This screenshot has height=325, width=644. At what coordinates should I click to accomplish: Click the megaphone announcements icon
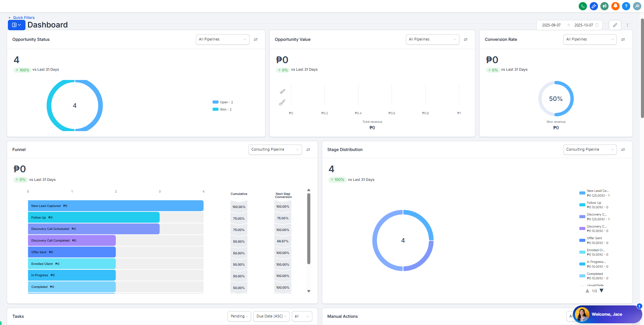click(604, 6)
